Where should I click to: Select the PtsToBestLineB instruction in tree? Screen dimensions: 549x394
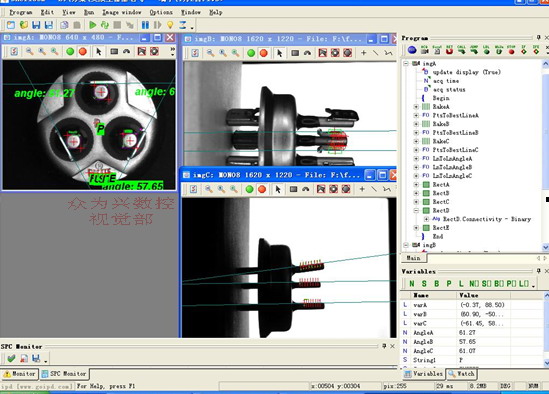(455, 132)
